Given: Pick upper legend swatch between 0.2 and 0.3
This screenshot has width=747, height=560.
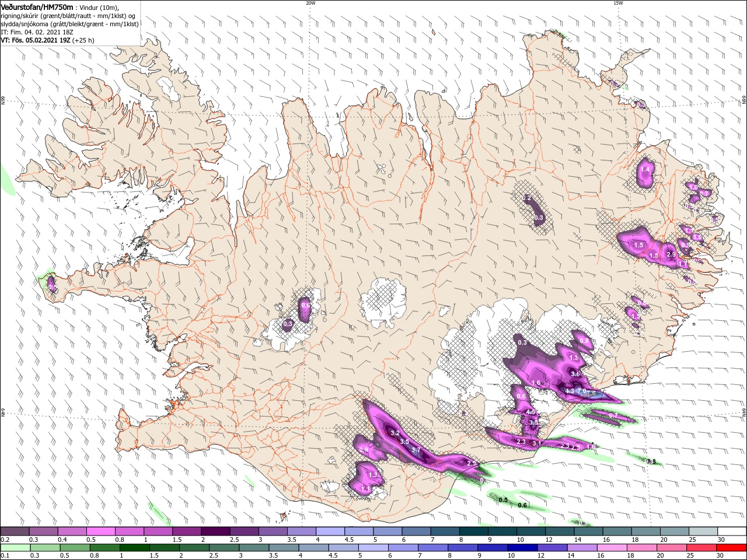Looking at the screenshot, I should [15, 531].
